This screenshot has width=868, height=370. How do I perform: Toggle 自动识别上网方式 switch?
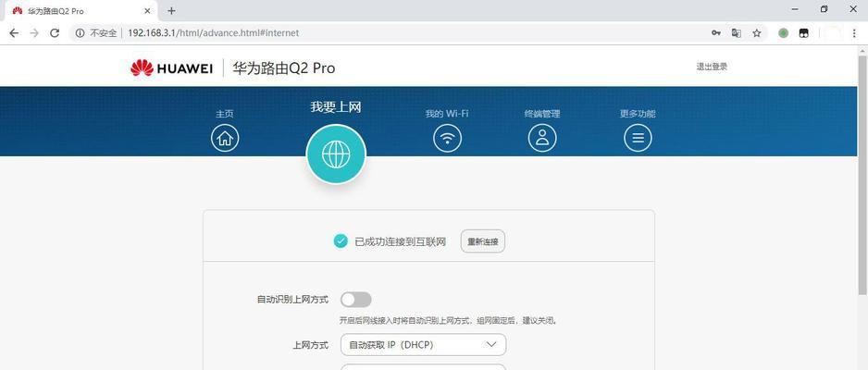tap(356, 300)
